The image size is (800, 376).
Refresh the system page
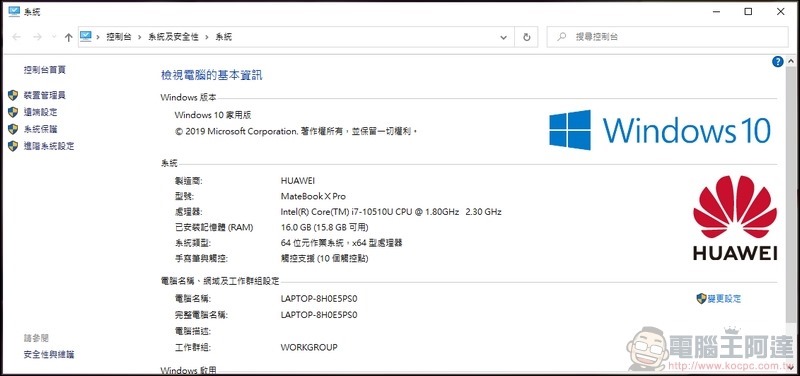[x=527, y=37]
